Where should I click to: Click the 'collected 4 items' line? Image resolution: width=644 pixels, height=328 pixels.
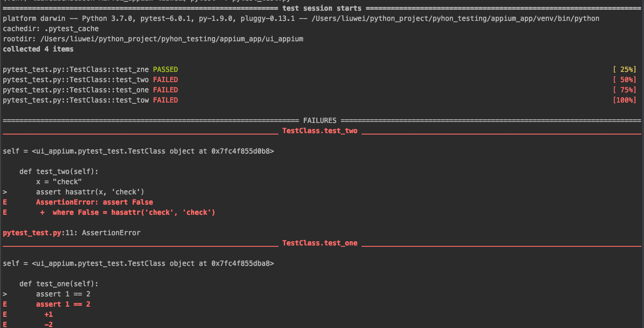pos(38,49)
